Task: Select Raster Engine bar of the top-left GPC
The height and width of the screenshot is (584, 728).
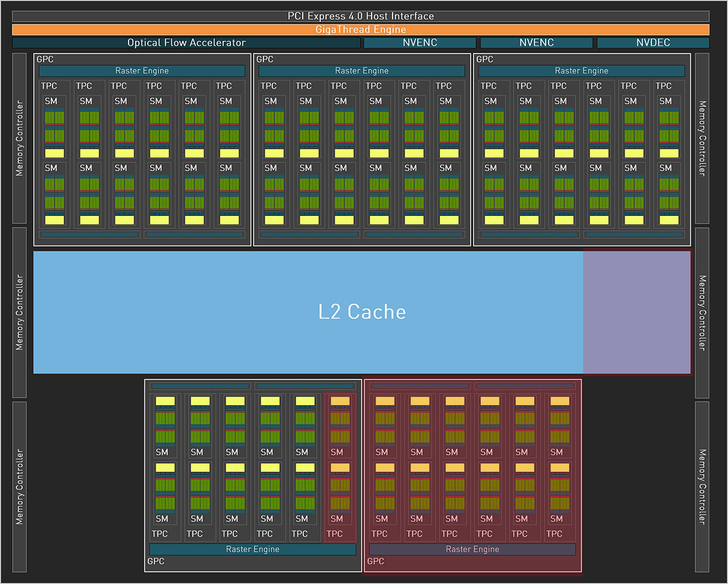Action: [142, 71]
